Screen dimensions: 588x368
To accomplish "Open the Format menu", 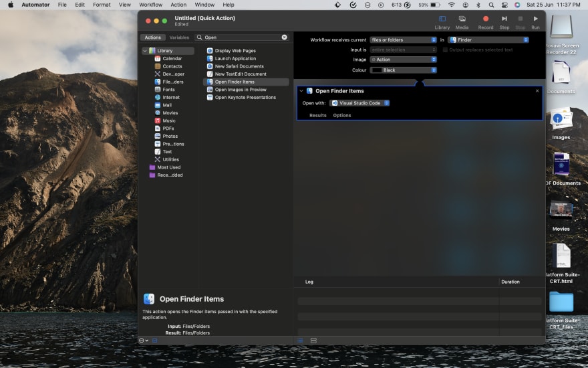I will coord(102,5).
